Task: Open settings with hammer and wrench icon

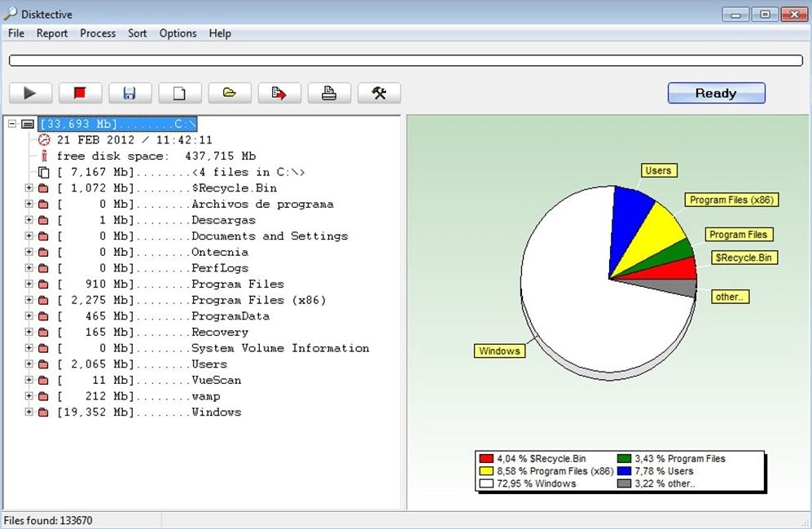Action: (x=379, y=93)
